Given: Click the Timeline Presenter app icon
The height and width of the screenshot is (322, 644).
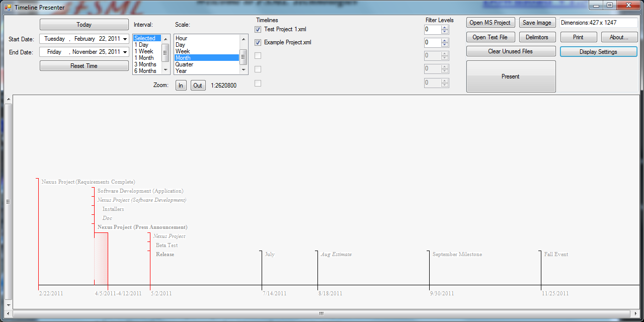Looking at the screenshot, I should 8,7.
